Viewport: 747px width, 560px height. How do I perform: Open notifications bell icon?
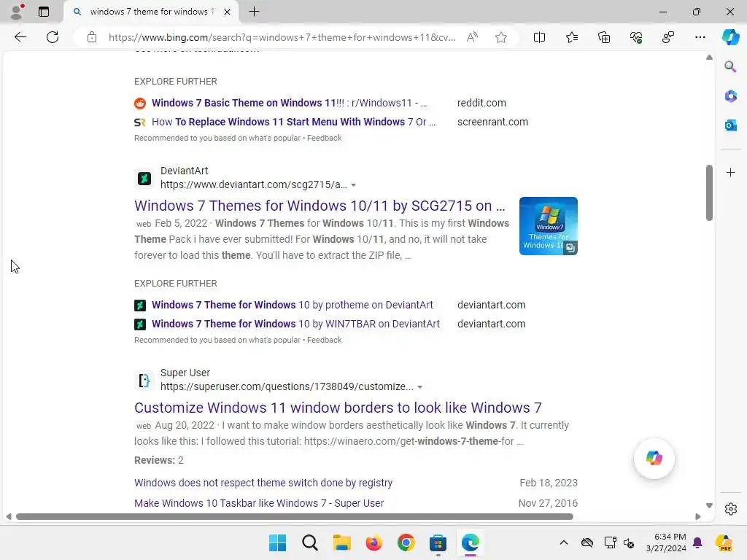click(697, 542)
